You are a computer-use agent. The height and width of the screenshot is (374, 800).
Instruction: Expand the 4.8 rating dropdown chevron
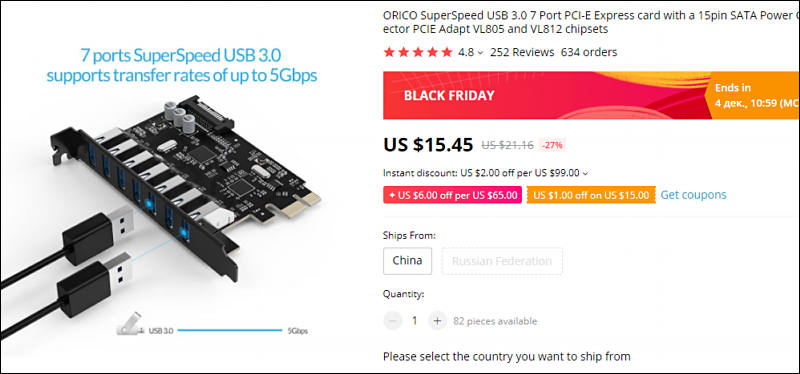pos(480,53)
